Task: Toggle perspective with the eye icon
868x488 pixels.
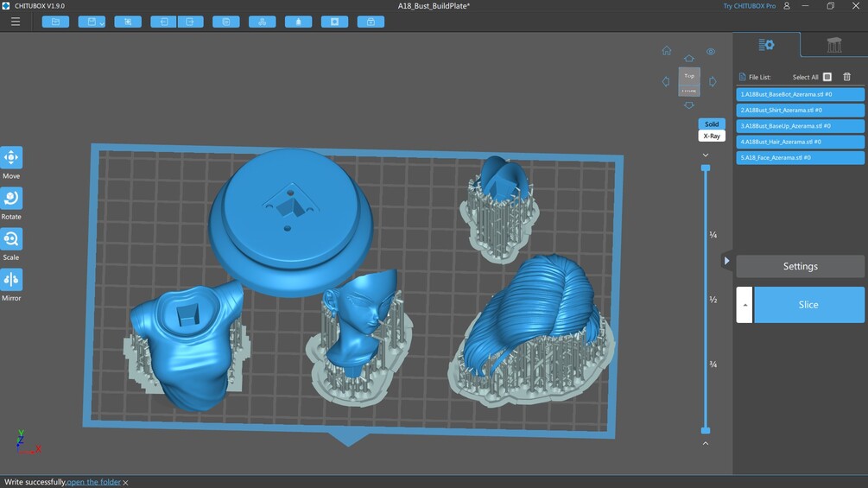Action: 711,52
